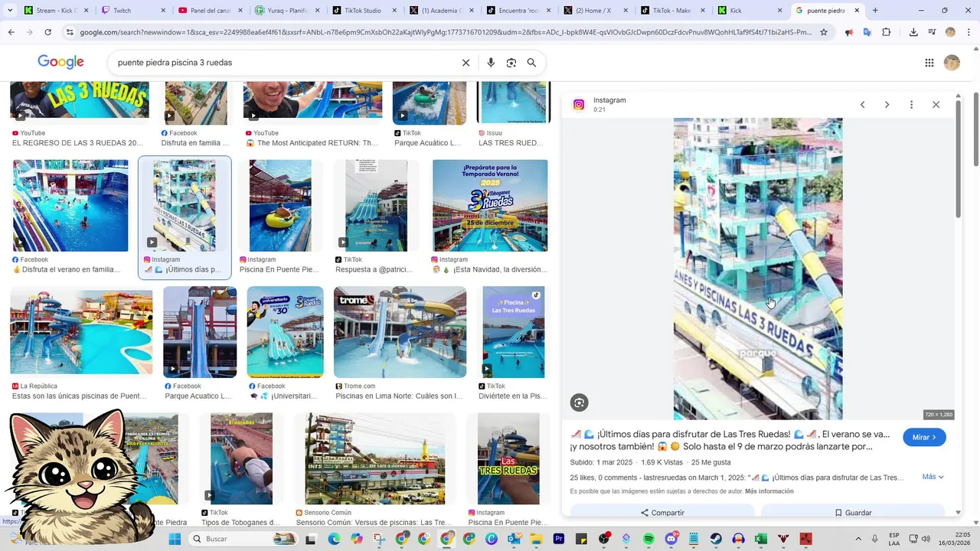Close the image preview panel
Image resolution: width=980 pixels, height=551 pixels.
click(936, 105)
